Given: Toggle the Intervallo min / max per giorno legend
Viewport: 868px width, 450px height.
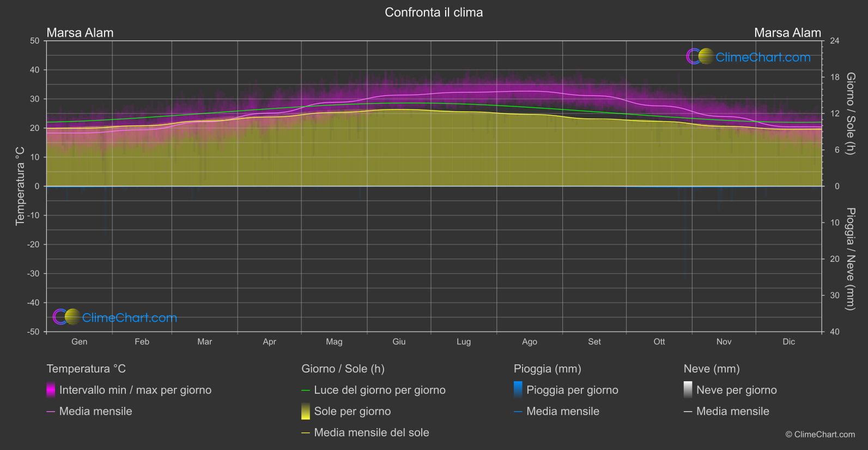Looking at the screenshot, I should 129,390.
